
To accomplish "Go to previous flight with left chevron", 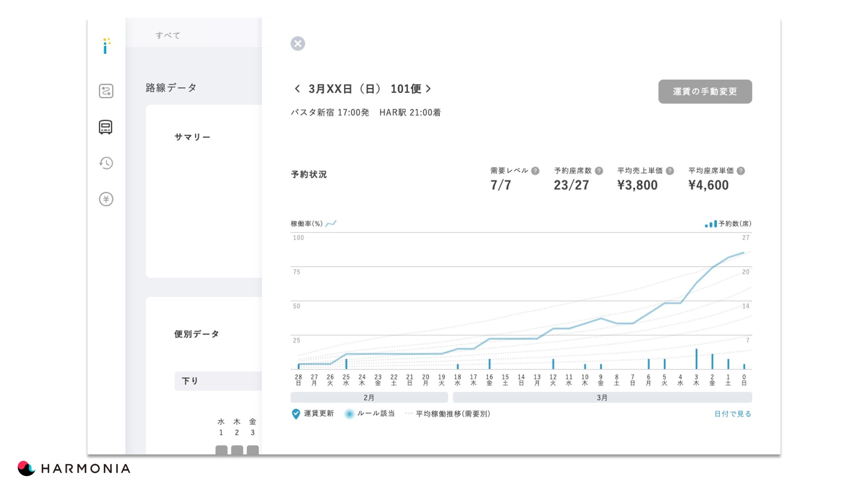I will [x=297, y=89].
